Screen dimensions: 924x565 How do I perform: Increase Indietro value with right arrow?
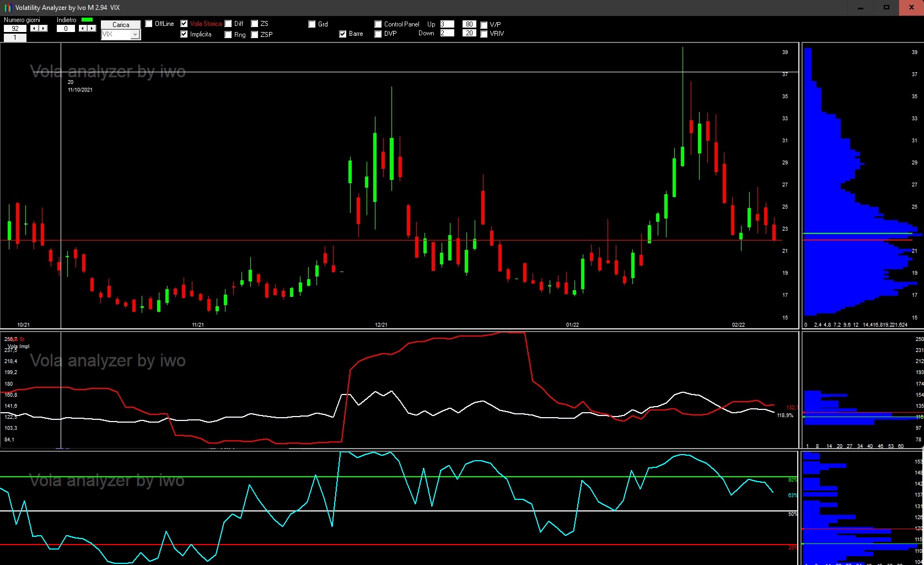coord(92,28)
